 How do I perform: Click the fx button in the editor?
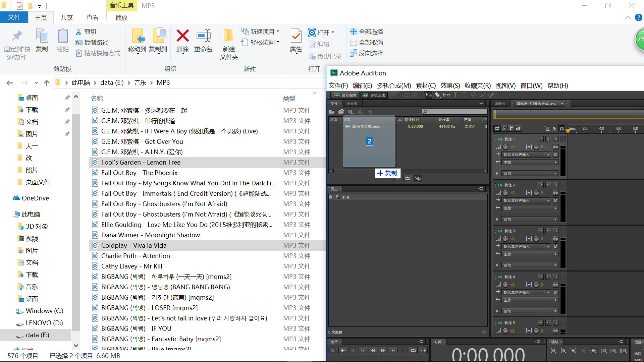coord(504,128)
